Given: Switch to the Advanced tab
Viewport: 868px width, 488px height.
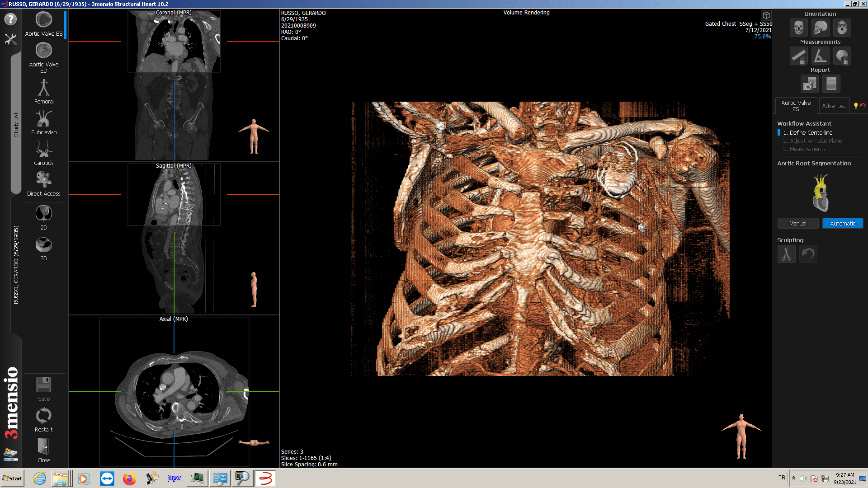Looking at the screenshot, I should click(834, 106).
